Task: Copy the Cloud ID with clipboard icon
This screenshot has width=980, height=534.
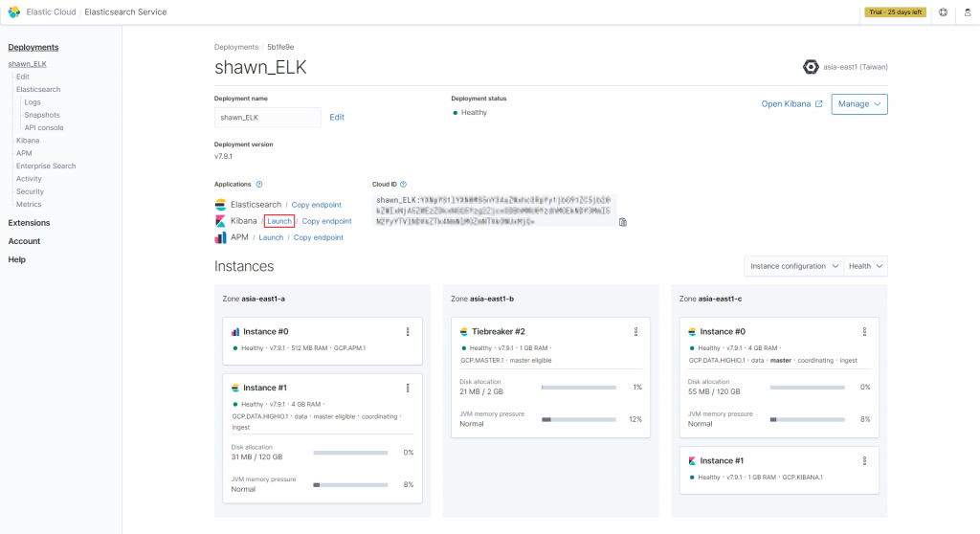Action: coord(622,222)
